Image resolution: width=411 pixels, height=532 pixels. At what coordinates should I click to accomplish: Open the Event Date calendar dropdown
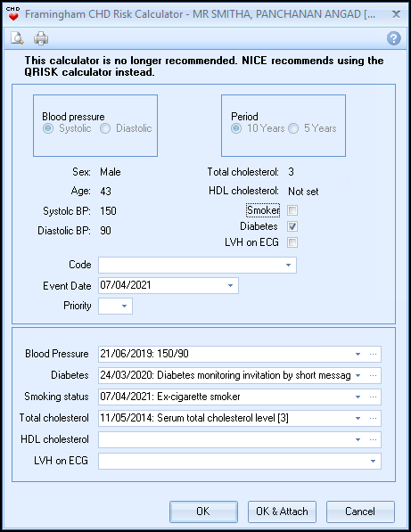coord(230,285)
